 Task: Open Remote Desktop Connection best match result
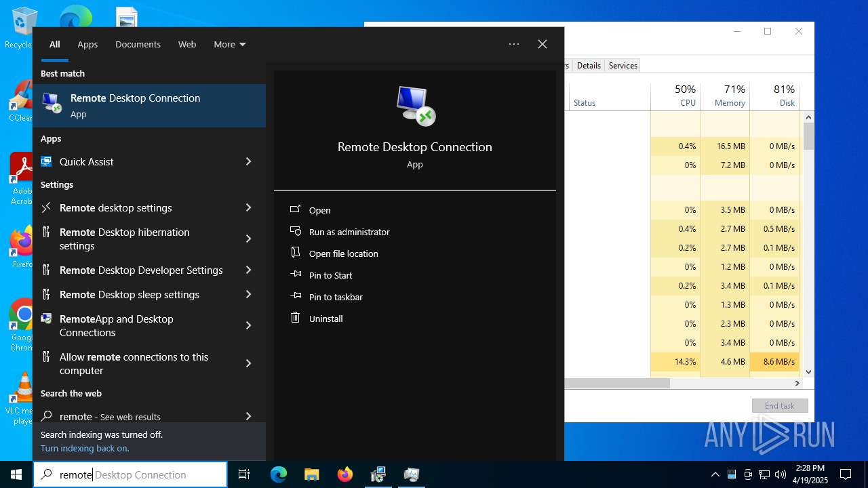[x=149, y=105]
